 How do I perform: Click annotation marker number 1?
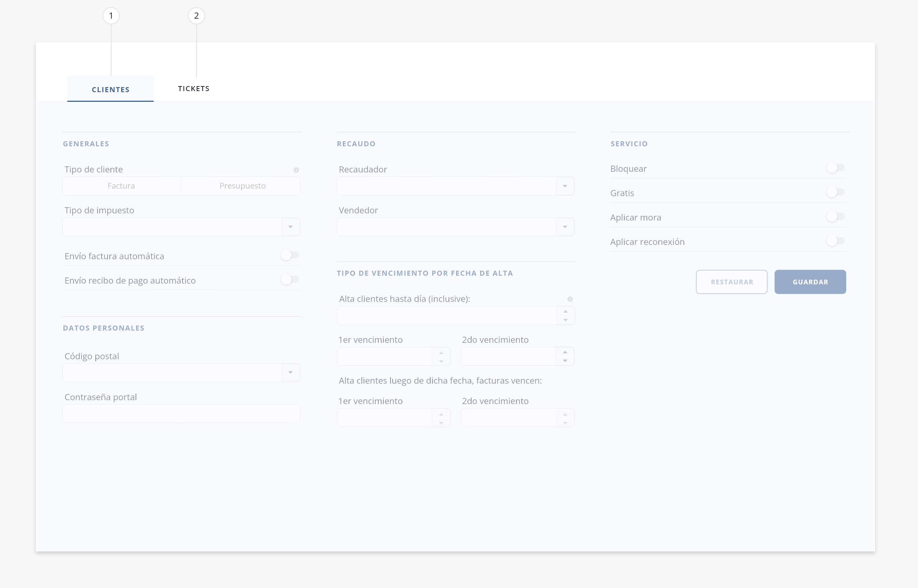[x=111, y=16]
